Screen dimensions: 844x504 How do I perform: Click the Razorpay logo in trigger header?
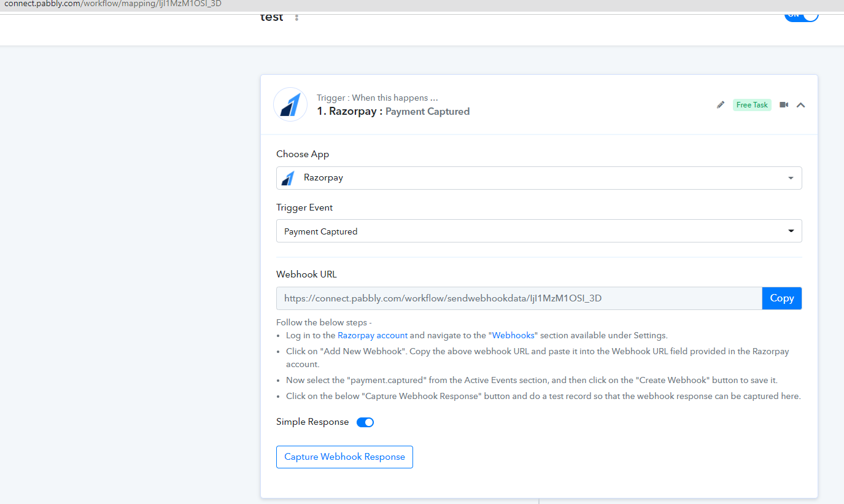(290, 104)
